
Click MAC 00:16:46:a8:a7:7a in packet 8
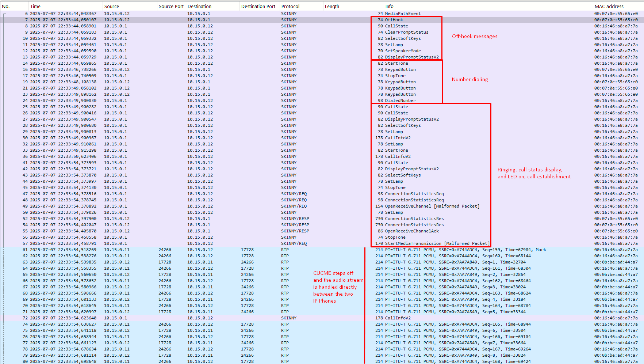point(616,26)
